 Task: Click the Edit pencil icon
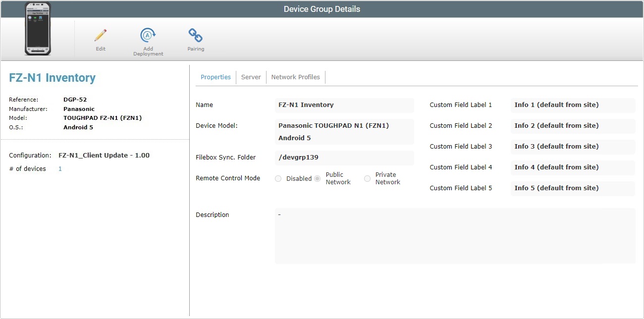(101, 35)
